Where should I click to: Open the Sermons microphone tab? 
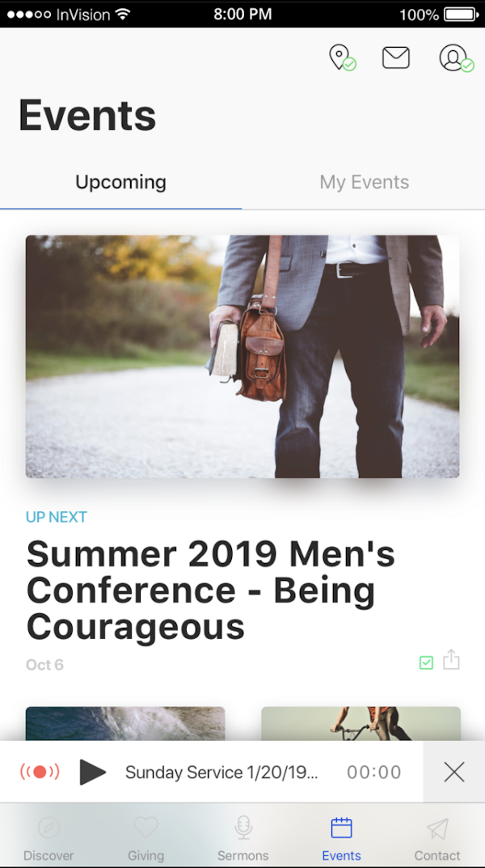243,839
